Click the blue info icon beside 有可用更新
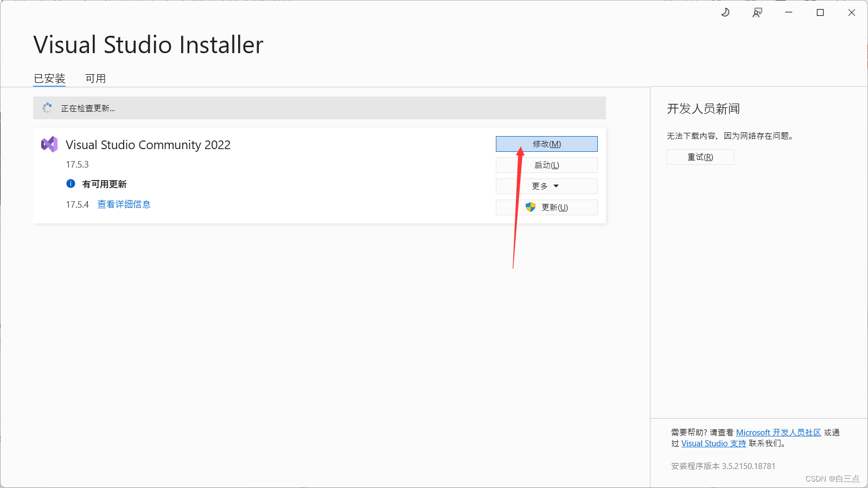The image size is (868, 488). [71, 184]
